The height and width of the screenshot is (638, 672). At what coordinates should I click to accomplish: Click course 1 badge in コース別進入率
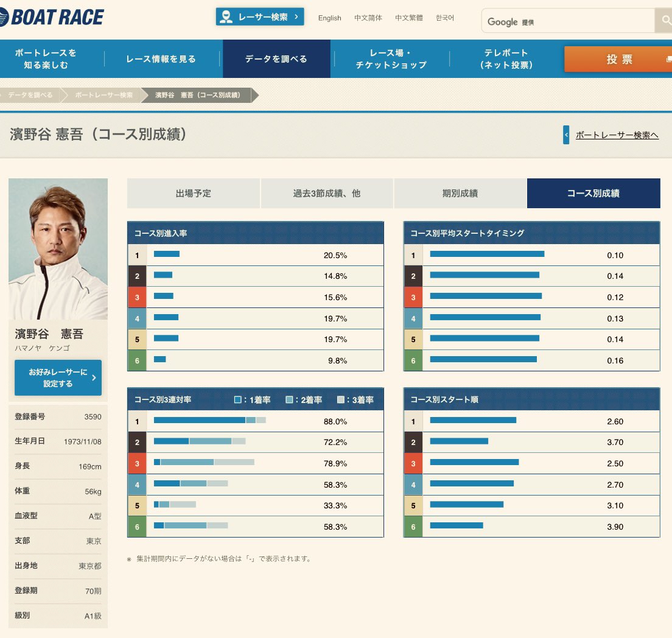(137, 255)
